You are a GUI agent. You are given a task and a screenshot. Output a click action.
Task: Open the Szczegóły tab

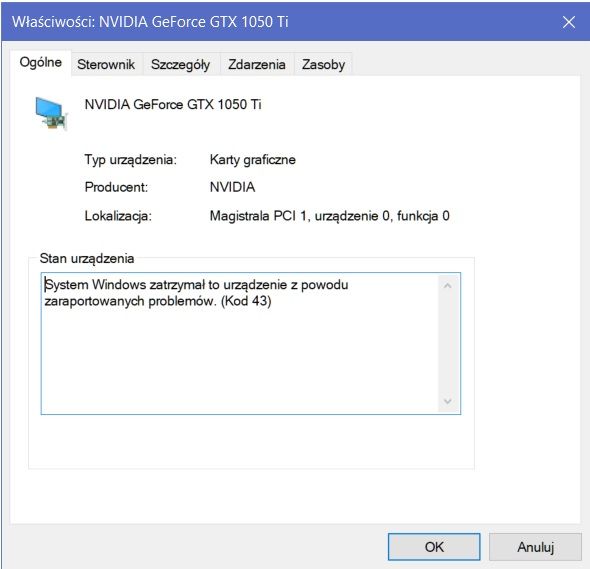point(180,64)
